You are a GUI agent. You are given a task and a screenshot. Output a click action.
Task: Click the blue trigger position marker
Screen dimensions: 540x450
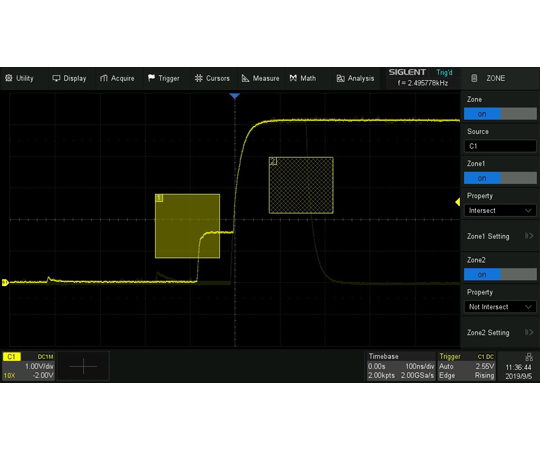click(235, 96)
